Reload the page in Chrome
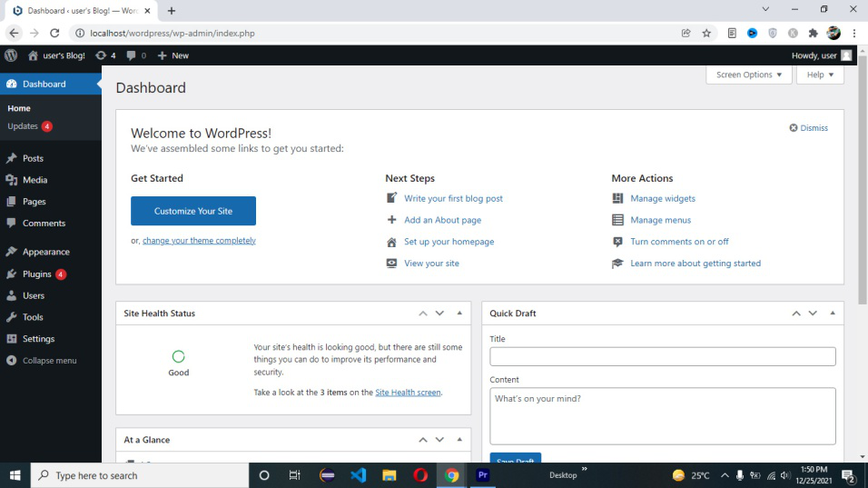This screenshot has height=488, width=868. [54, 34]
